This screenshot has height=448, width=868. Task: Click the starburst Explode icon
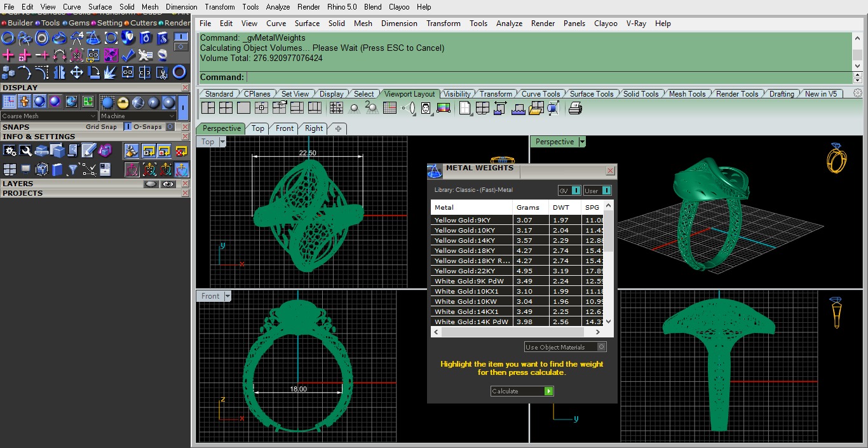point(111,72)
